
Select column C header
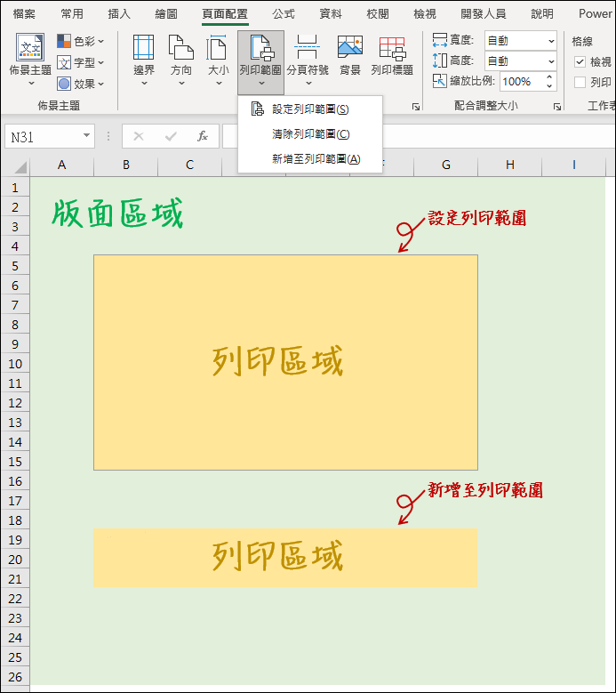coord(190,165)
